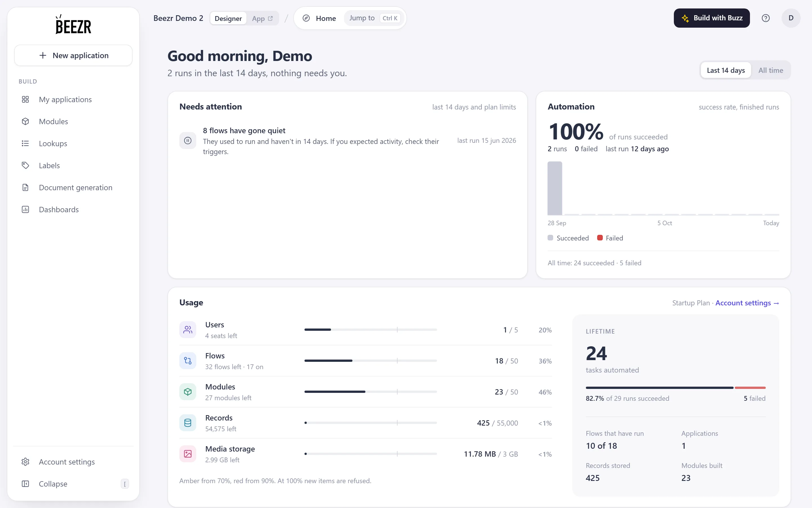This screenshot has width=812, height=508.
Task: Click the Document generation file icon
Action: (x=25, y=187)
